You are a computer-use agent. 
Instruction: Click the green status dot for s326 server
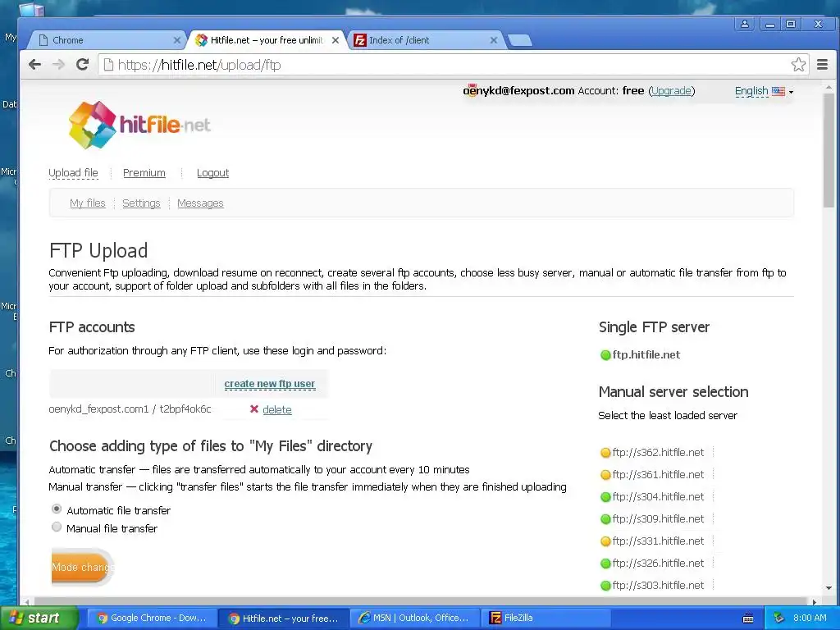click(605, 564)
